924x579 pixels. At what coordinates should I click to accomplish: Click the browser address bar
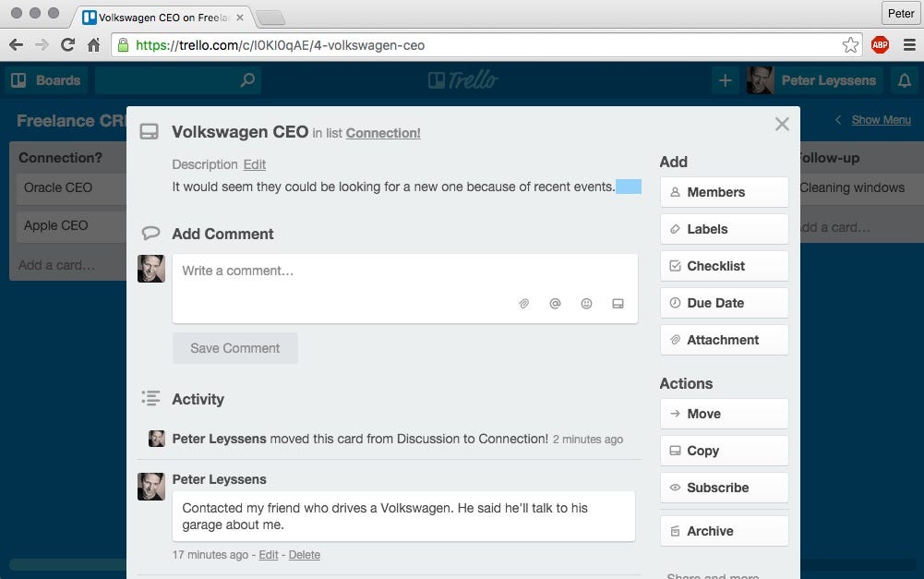[x=486, y=45]
